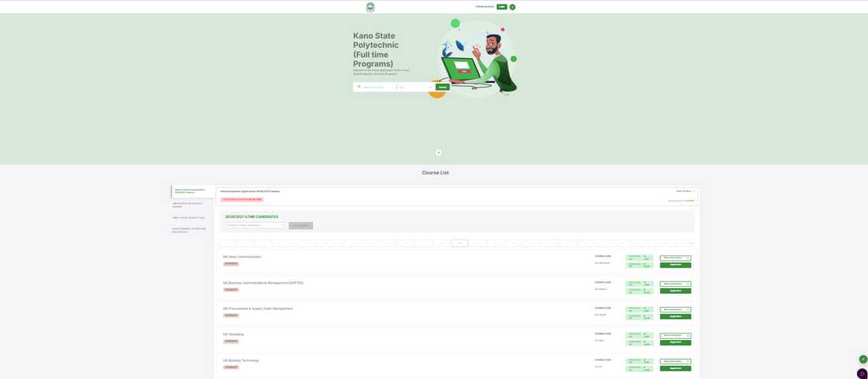This screenshot has width=868, height=379.
Task: Select the fourth sidebar application tab
Action: pyautogui.click(x=192, y=229)
